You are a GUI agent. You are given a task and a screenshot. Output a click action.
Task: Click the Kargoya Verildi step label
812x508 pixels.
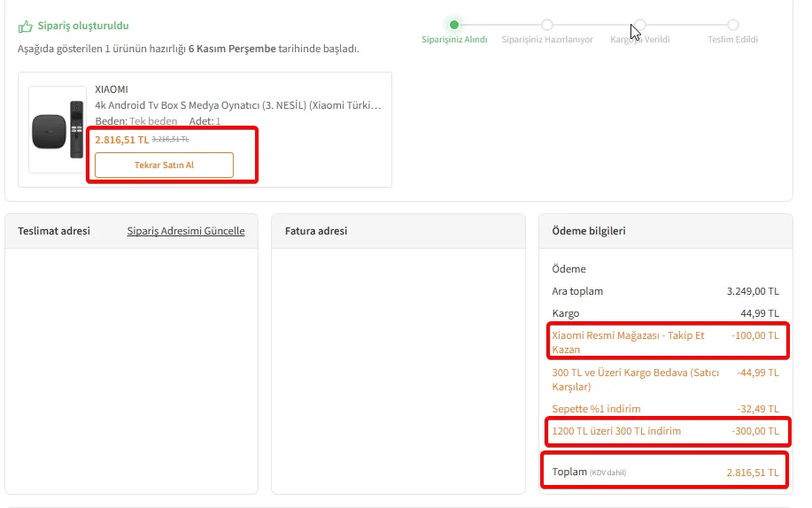(640, 39)
